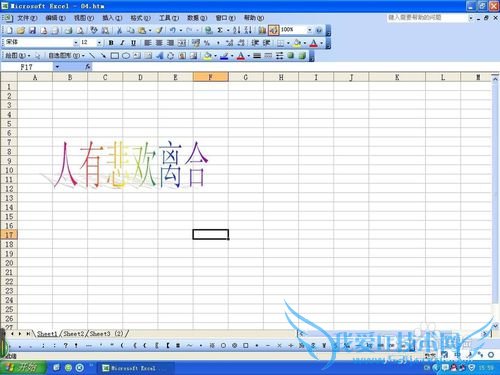
Task: Select the Oval drawing tool
Action: [126, 56]
